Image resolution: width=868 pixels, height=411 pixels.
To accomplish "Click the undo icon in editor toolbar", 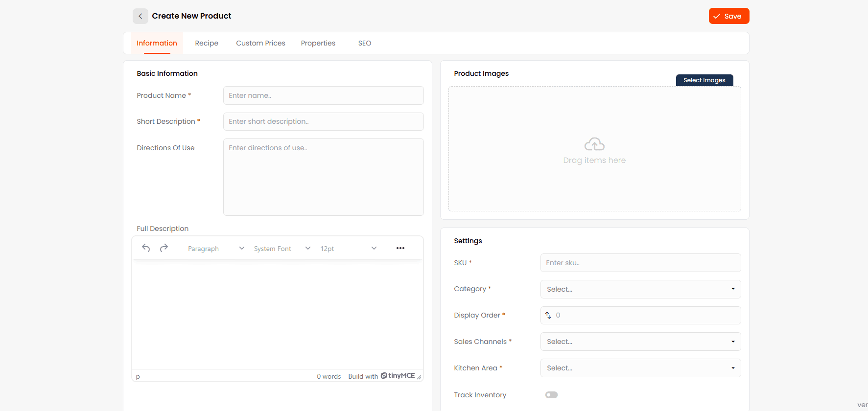I will click(146, 248).
